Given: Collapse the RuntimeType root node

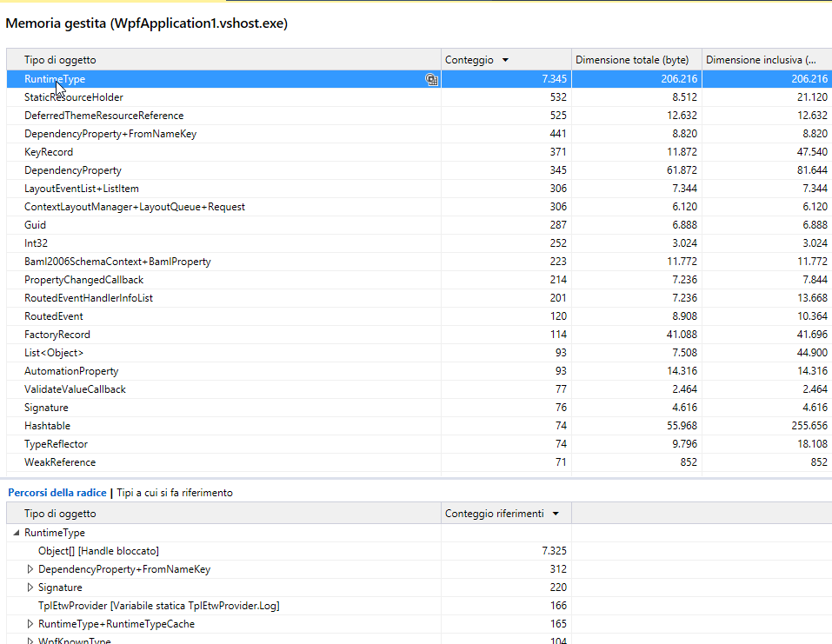Looking at the screenshot, I should pyautogui.click(x=16, y=533).
